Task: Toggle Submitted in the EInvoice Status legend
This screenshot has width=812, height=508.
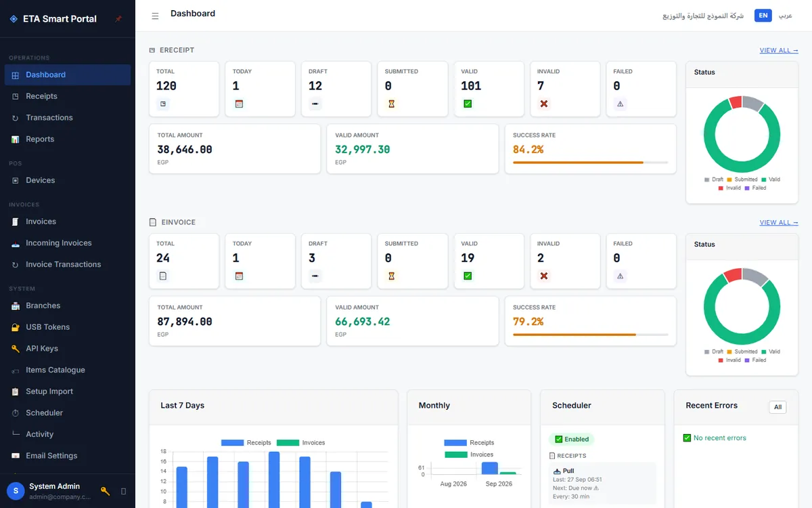Action: [742, 352]
